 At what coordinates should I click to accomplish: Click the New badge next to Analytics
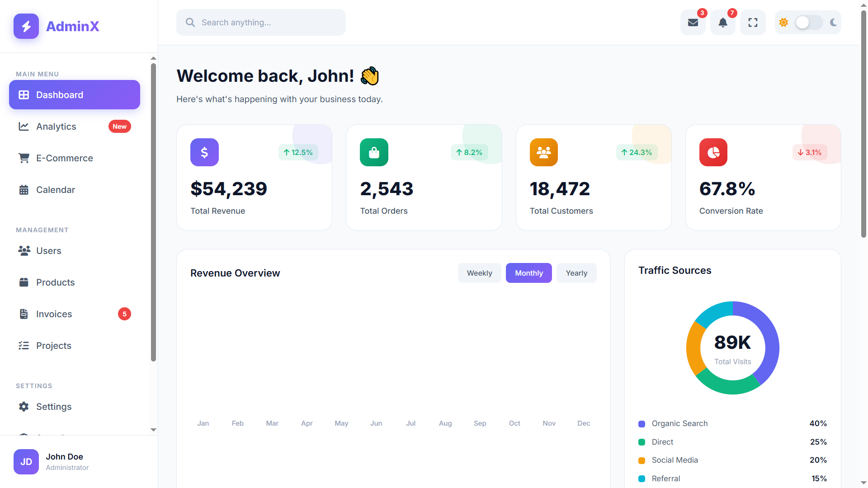click(x=120, y=127)
